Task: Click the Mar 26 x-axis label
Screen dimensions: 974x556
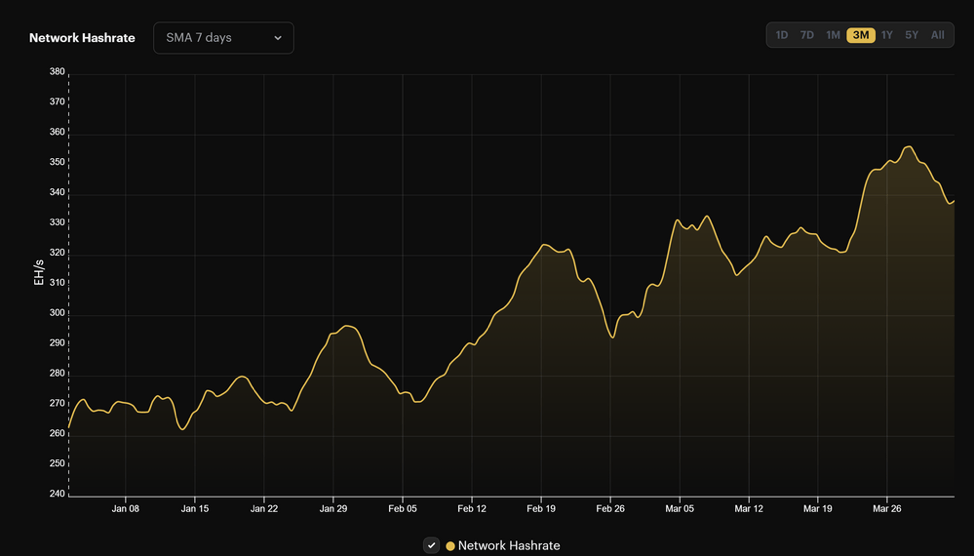Action: [887, 509]
